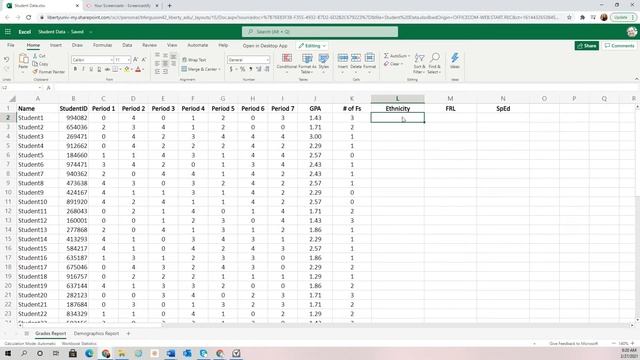Open the File menu

coord(11,45)
